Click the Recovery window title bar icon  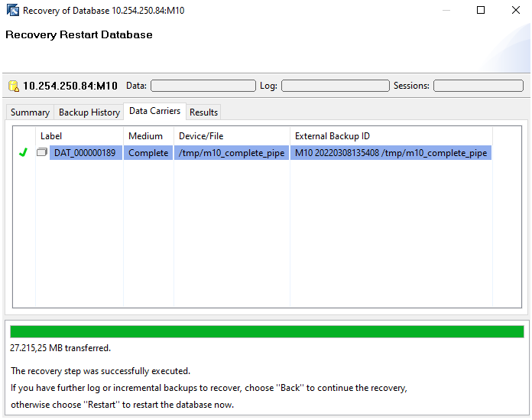pos(12,11)
